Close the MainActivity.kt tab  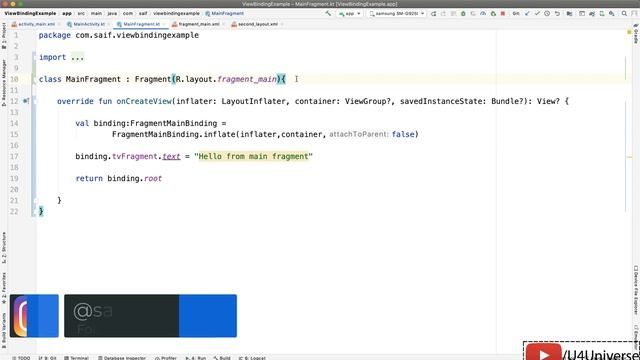coord(108,24)
